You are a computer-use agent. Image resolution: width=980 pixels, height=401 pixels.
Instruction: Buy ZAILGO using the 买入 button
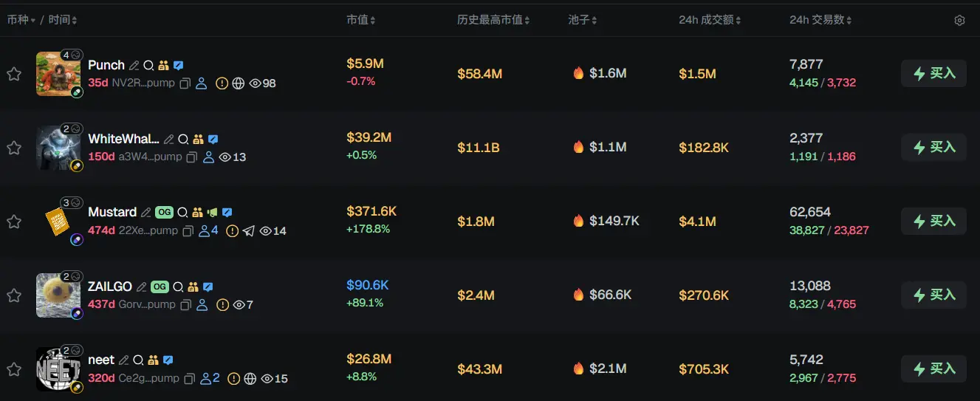point(933,295)
